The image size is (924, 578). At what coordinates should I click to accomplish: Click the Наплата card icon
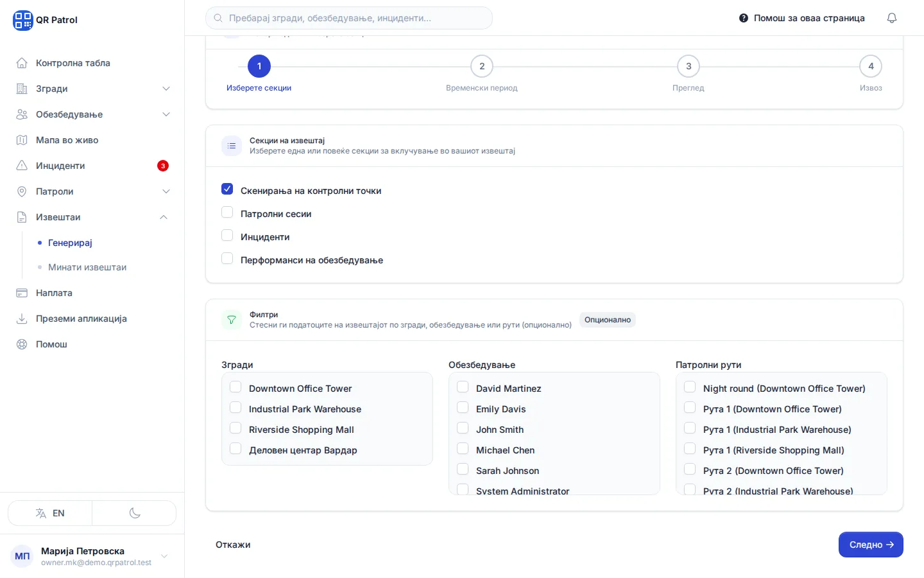22,293
